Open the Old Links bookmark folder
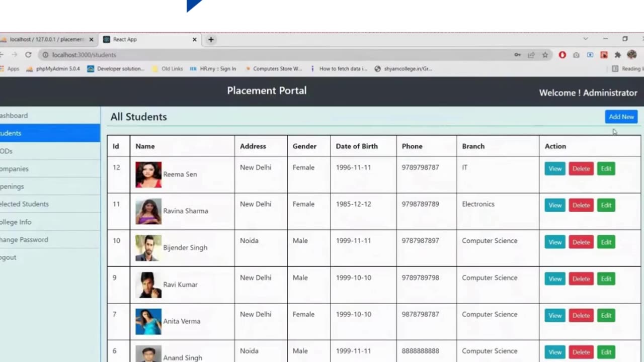The width and height of the screenshot is (644, 362). 167,69
